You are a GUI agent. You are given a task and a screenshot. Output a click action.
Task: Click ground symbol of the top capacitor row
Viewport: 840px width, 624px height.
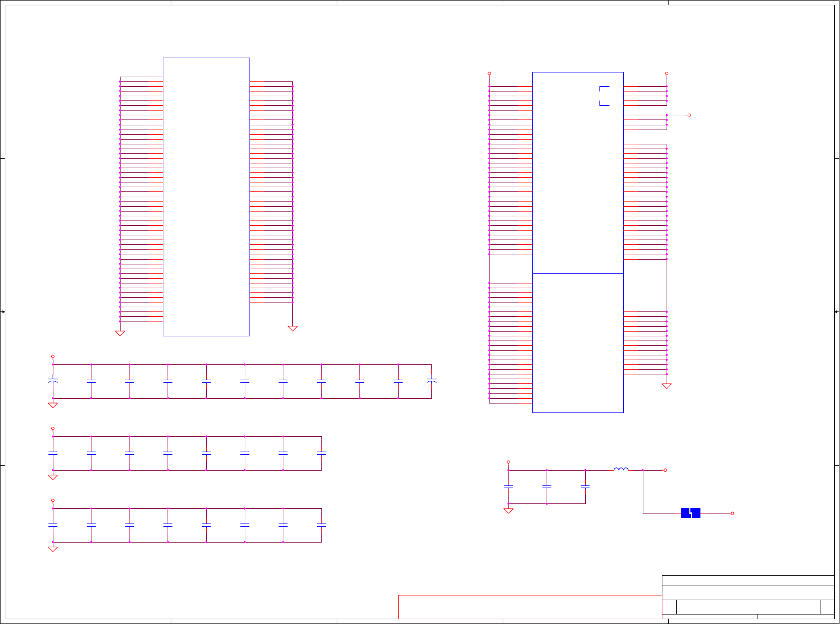pyautogui.click(x=53, y=405)
